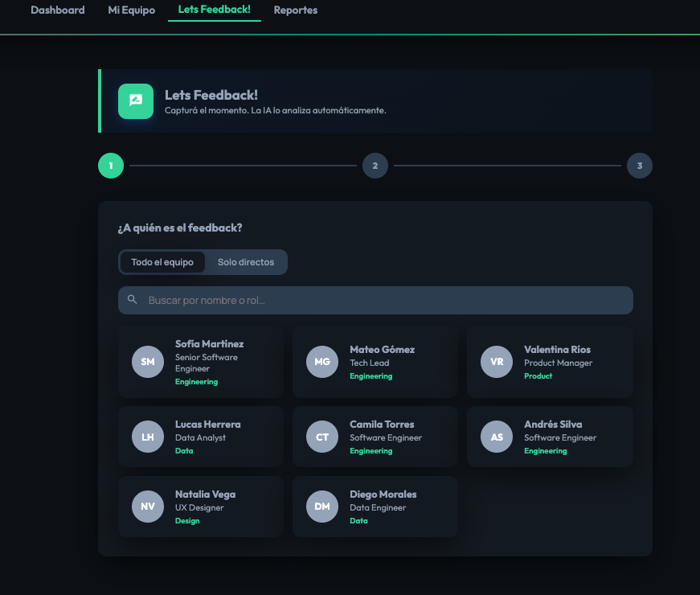Click the green Lets Feedback chat icon
The image size is (700, 595).
point(135,101)
